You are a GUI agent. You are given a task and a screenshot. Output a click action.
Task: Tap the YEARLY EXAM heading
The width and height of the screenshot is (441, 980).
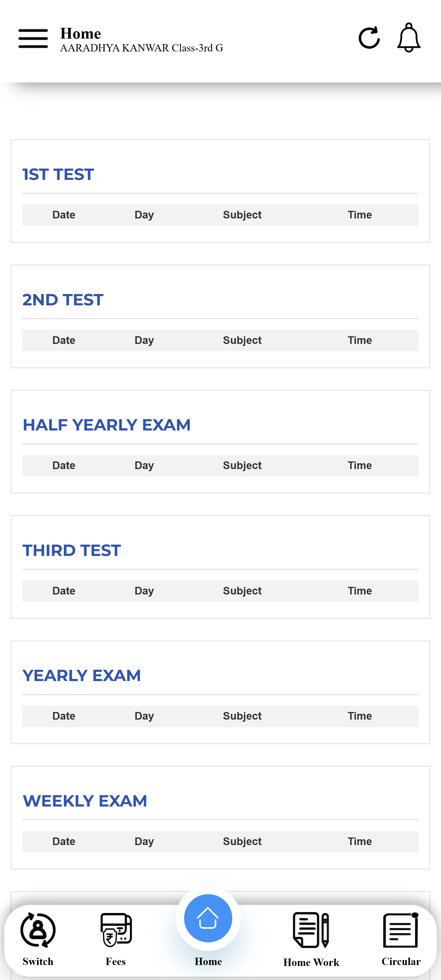click(x=82, y=676)
